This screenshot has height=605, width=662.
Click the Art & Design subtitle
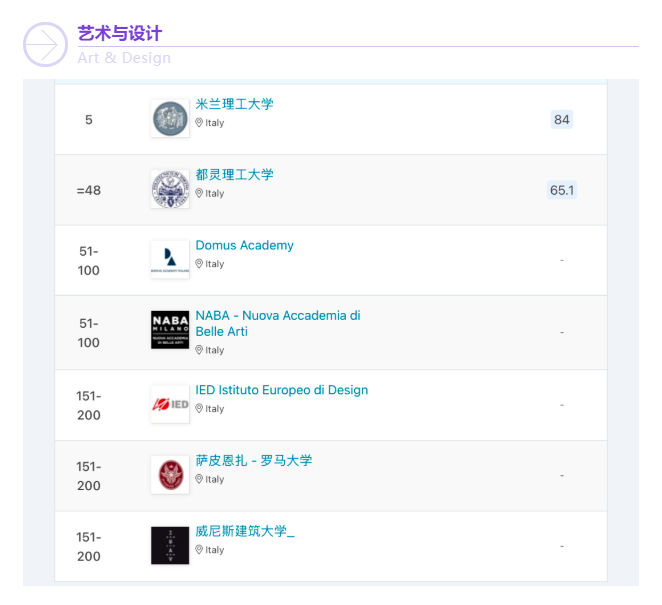[124, 58]
